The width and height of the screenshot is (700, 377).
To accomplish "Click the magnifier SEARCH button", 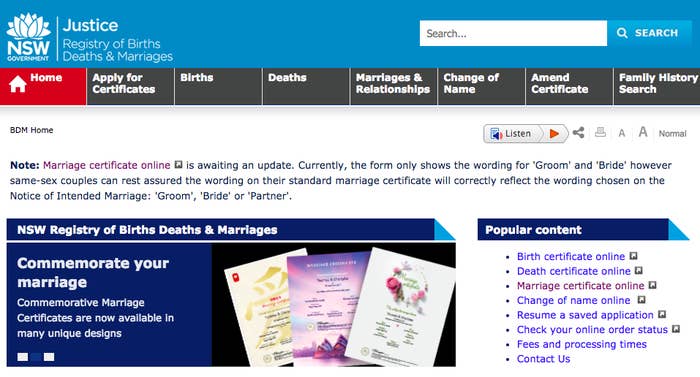I will 649,33.
